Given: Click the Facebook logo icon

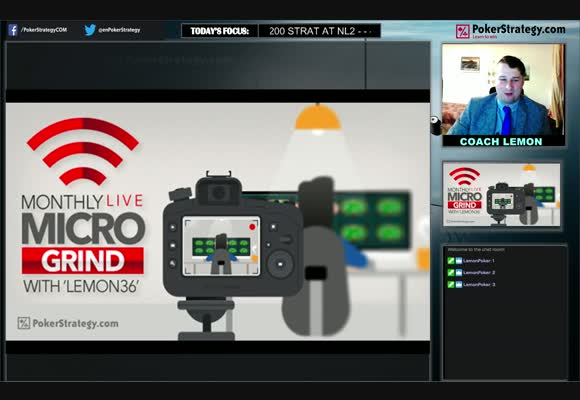Looking at the screenshot, I should coord(13,30).
